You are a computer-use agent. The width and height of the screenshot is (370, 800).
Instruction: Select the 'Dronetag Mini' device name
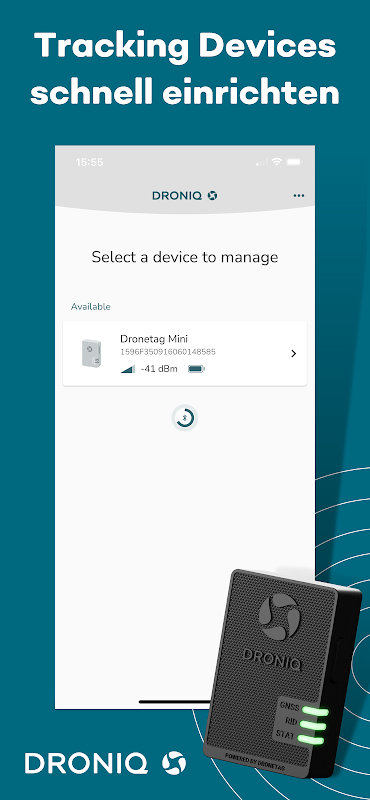[154, 339]
